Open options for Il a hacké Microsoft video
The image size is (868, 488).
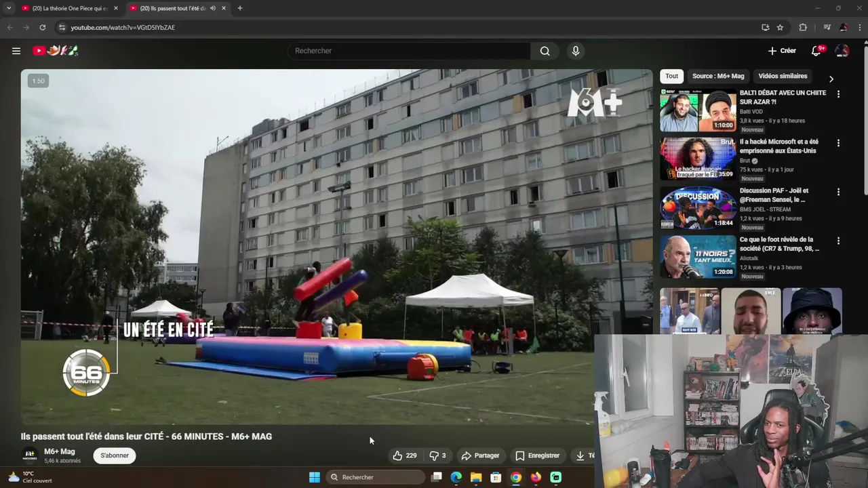point(838,143)
